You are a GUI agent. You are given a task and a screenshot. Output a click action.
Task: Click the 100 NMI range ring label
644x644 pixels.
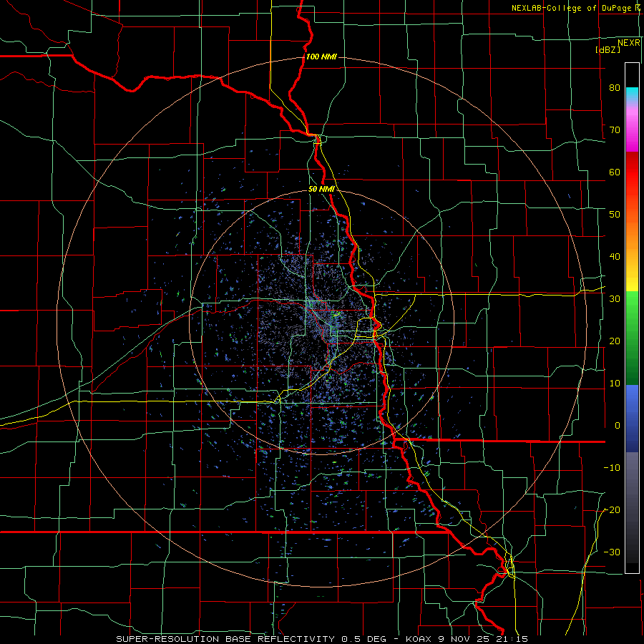pyautogui.click(x=321, y=57)
